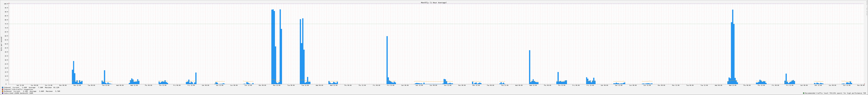Viewport: 868px width, 95px height.
Task: Click the blue Inbound legend swatch
Action: [x=3, y=88]
